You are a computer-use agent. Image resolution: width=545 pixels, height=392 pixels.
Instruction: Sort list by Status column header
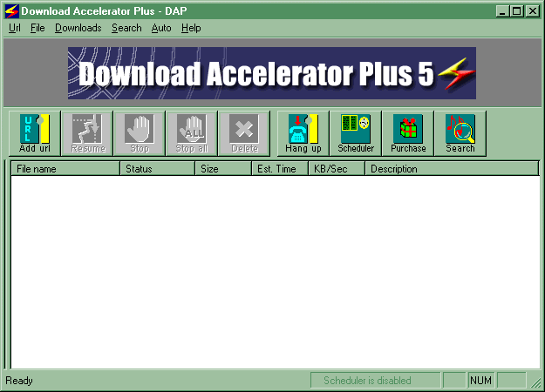coord(157,169)
